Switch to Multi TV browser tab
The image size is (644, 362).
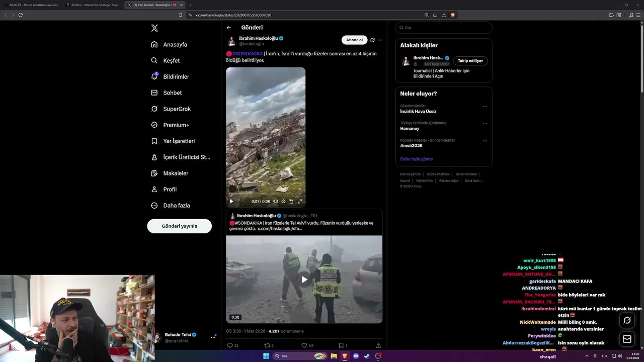click(31, 5)
